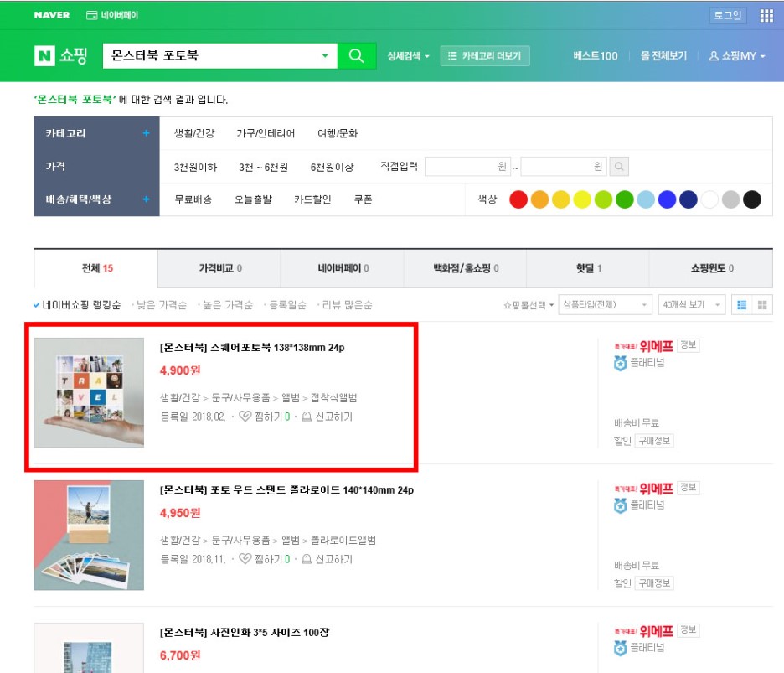This screenshot has height=673, width=784.
Task: Switch to grid view icon
Action: (762, 305)
